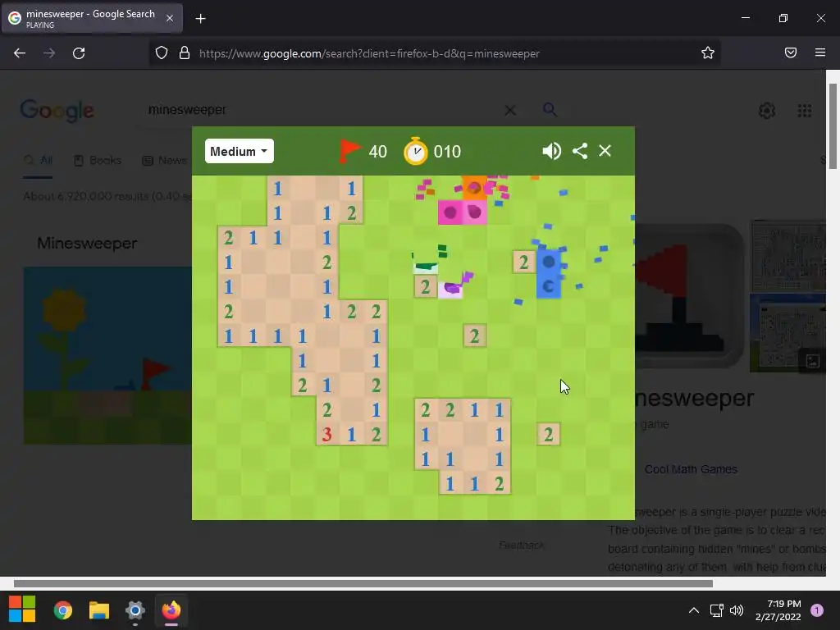Click the Firefox taskbar icon
The height and width of the screenshot is (630, 840).
pyautogui.click(x=171, y=610)
